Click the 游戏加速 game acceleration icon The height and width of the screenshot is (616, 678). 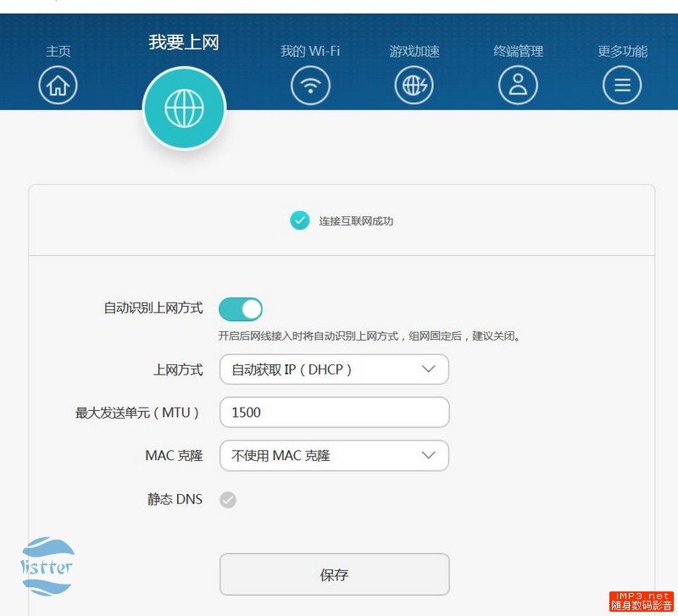(414, 85)
